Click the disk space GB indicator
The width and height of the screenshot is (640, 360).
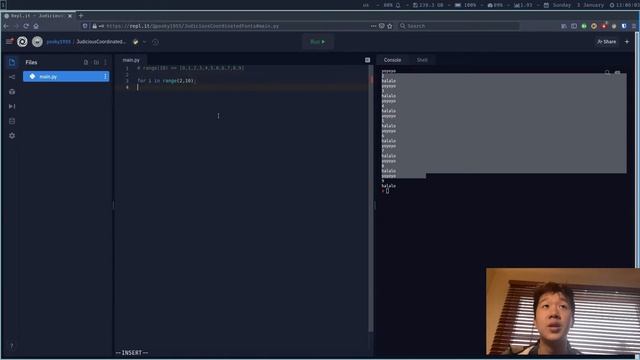428,5
